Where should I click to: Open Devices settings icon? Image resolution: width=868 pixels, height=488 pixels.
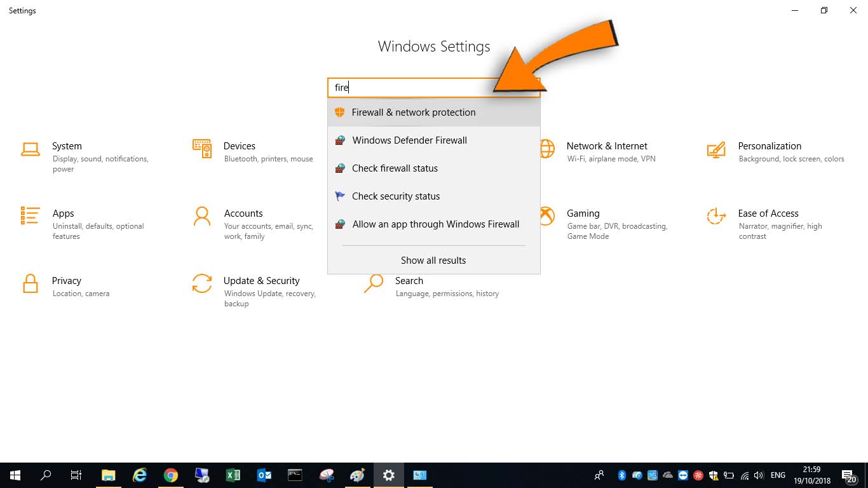pos(202,149)
